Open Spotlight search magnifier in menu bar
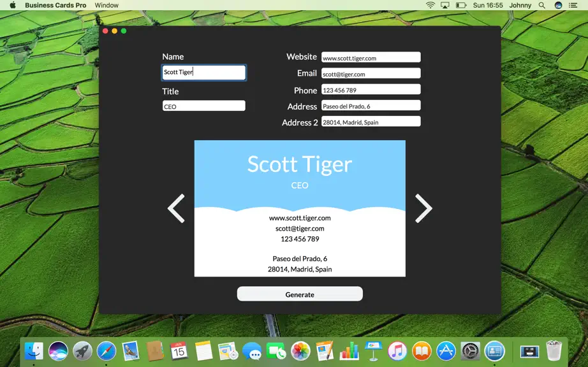Viewport: 588px width, 367px height. tap(542, 5)
